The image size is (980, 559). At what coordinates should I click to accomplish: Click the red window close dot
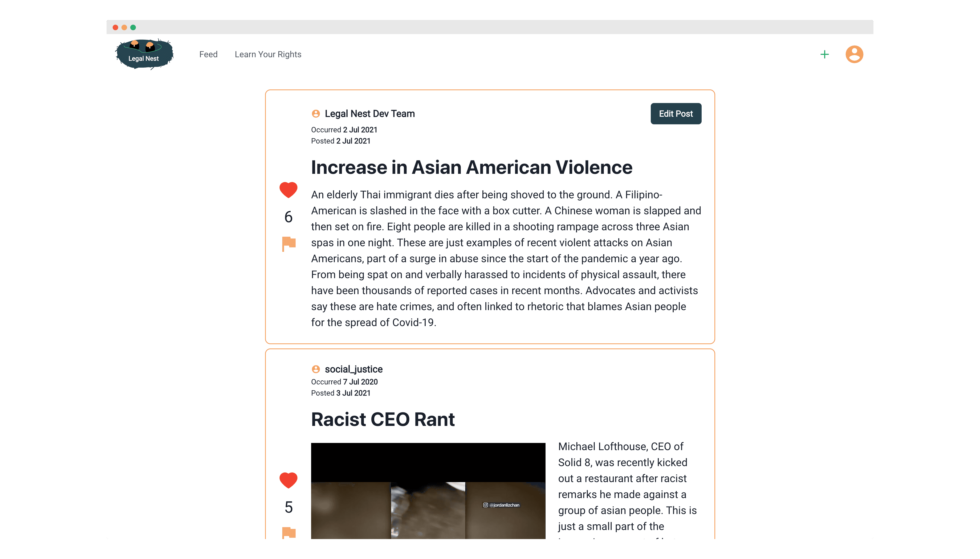[115, 27]
